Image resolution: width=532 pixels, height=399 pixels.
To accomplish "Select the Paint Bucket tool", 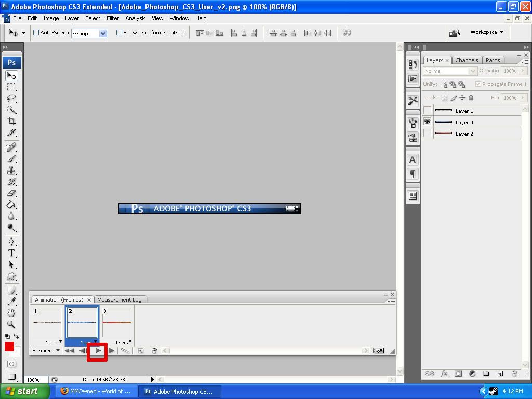I will coord(11,204).
